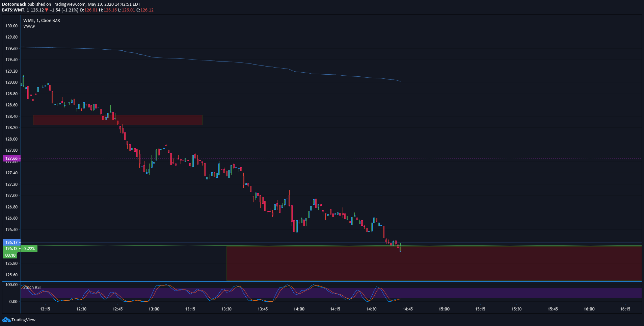Click the 129.00 price axis label
Viewport: 644px width, 326px height.
11,82
